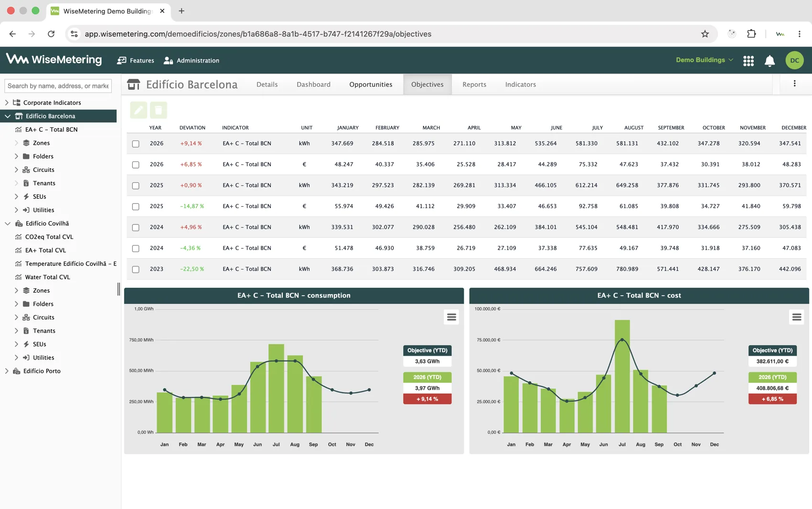This screenshot has height=509, width=812.
Task: Open the Chrome three-dot menu
Action: pos(799,34)
